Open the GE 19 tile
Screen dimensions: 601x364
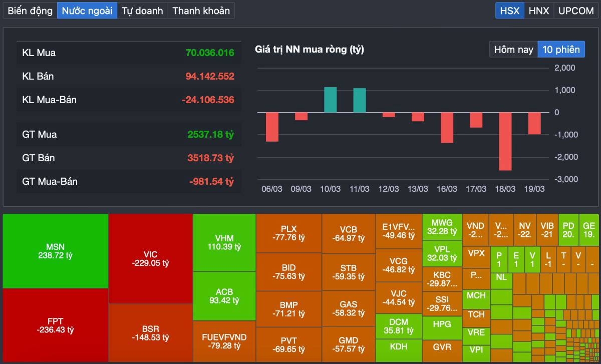[x=589, y=230]
